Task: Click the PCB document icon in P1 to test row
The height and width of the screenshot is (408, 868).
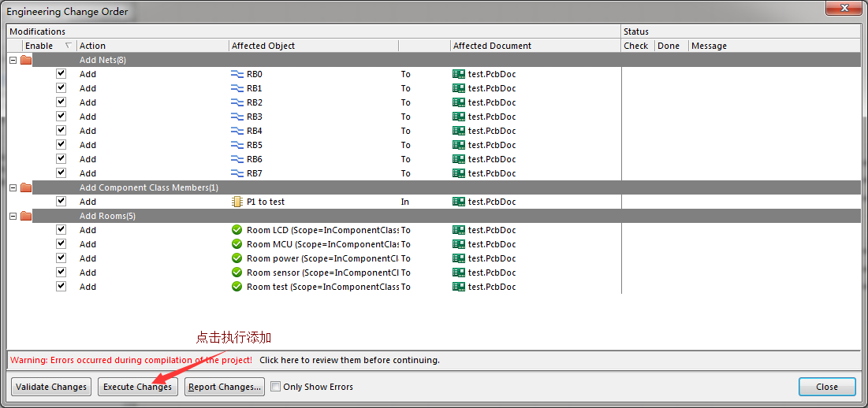Action: click(x=458, y=202)
